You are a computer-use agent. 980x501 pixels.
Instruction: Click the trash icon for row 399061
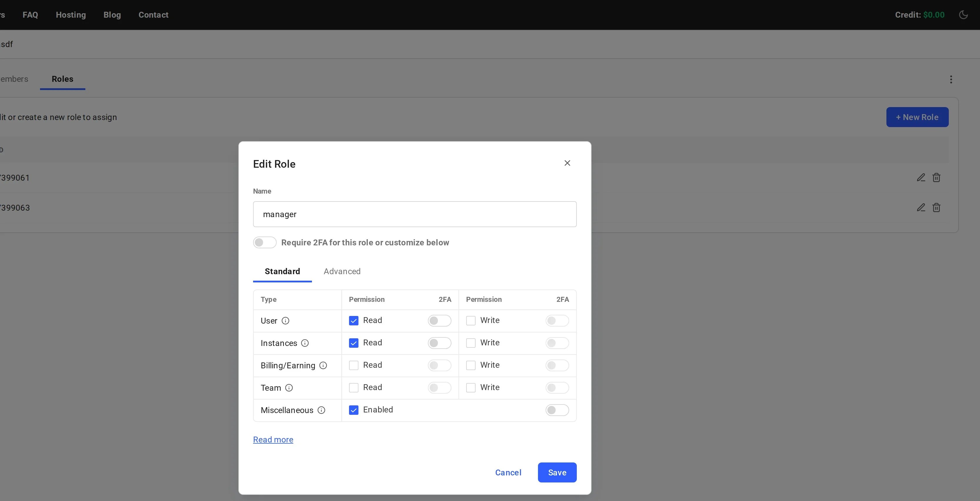pos(936,178)
